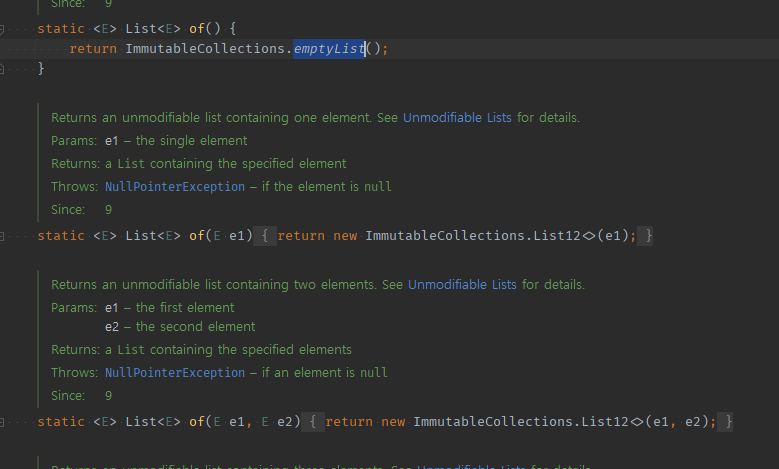Click the e2 parameter in of(E e1, E e2)
779x469 pixels.
pyautogui.click(x=285, y=422)
